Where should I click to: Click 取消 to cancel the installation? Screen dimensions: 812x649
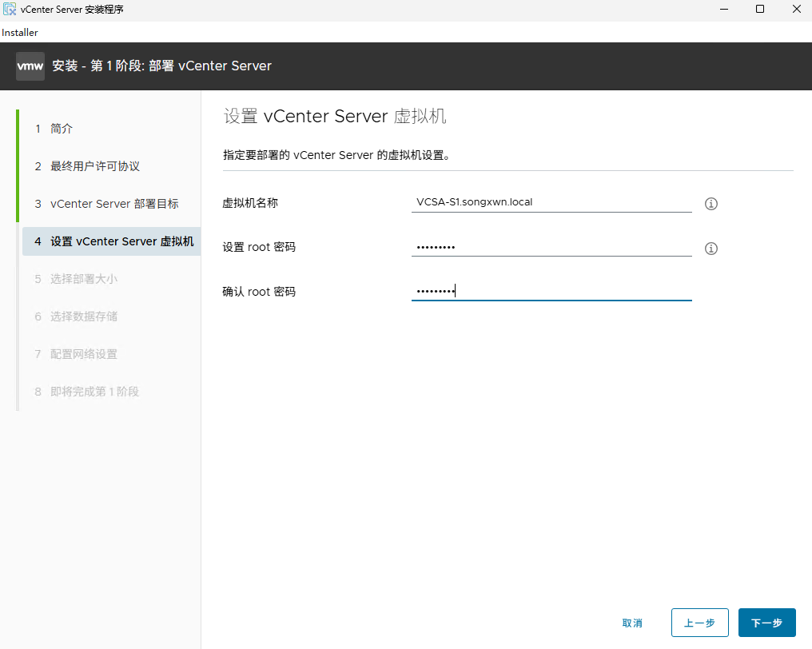point(632,622)
